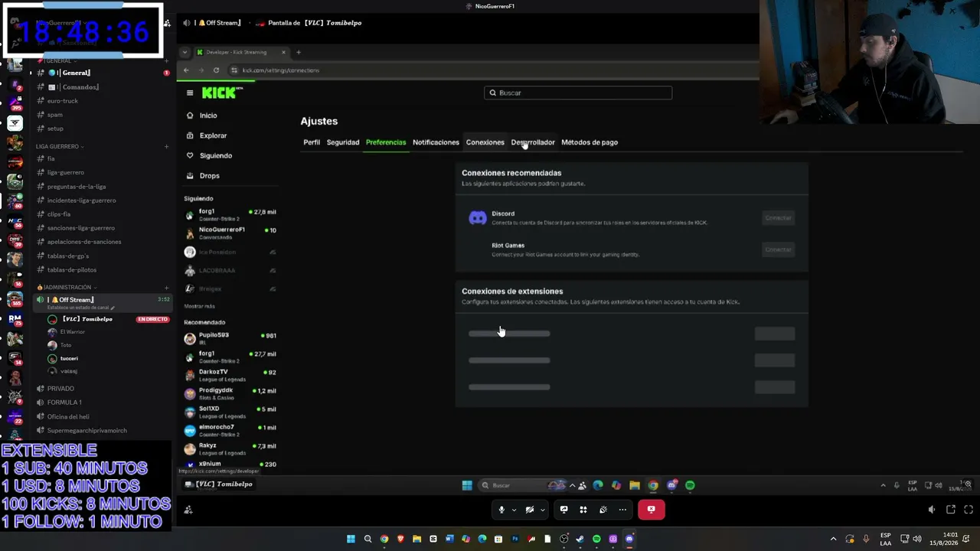The image size is (980, 551).
Task: Toggle fullscreen for the Discord stream
Action: (x=969, y=510)
